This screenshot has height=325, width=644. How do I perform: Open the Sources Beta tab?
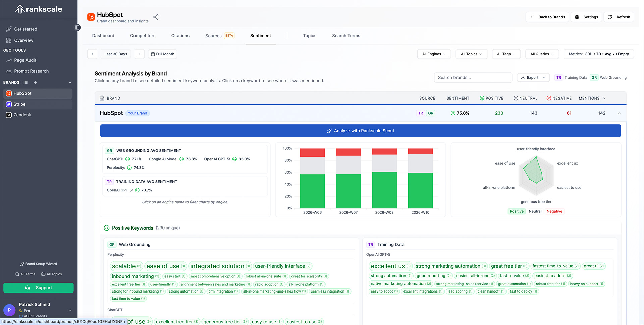(213, 36)
